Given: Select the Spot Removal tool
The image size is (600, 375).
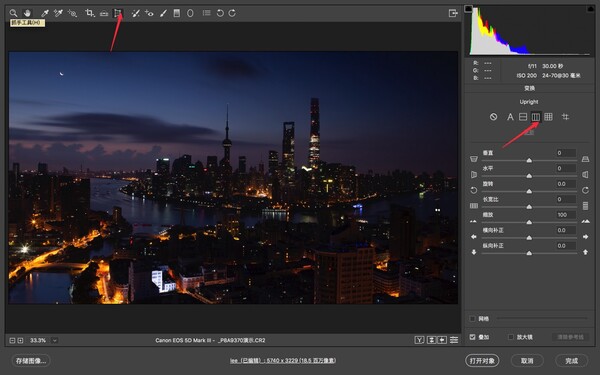Looking at the screenshot, I should 135,13.
